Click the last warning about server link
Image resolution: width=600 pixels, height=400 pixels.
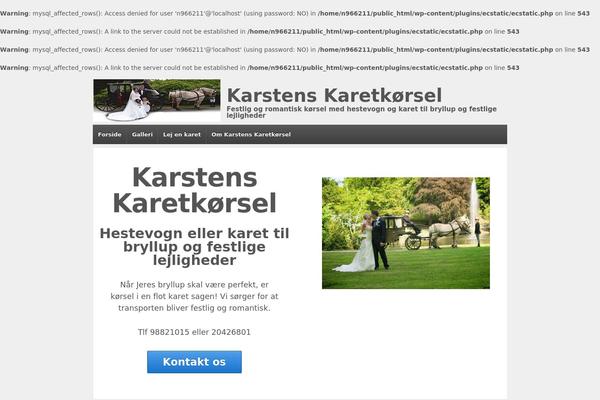point(259,68)
